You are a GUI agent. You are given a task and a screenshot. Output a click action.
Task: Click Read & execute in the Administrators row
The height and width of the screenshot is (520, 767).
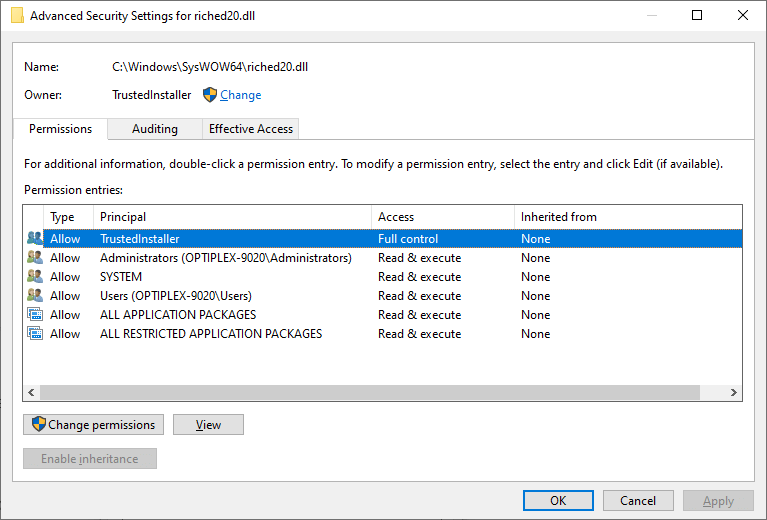point(419,257)
